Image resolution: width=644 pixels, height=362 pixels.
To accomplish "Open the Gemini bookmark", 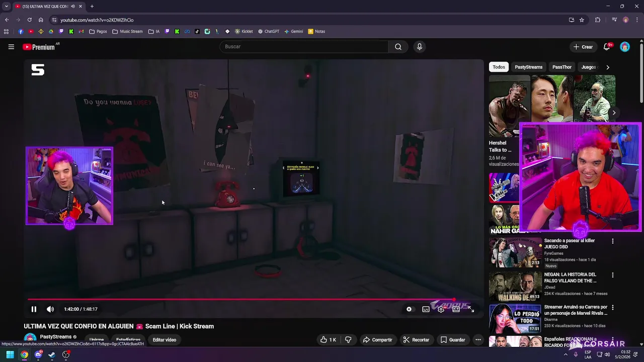I will click(x=293, y=31).
